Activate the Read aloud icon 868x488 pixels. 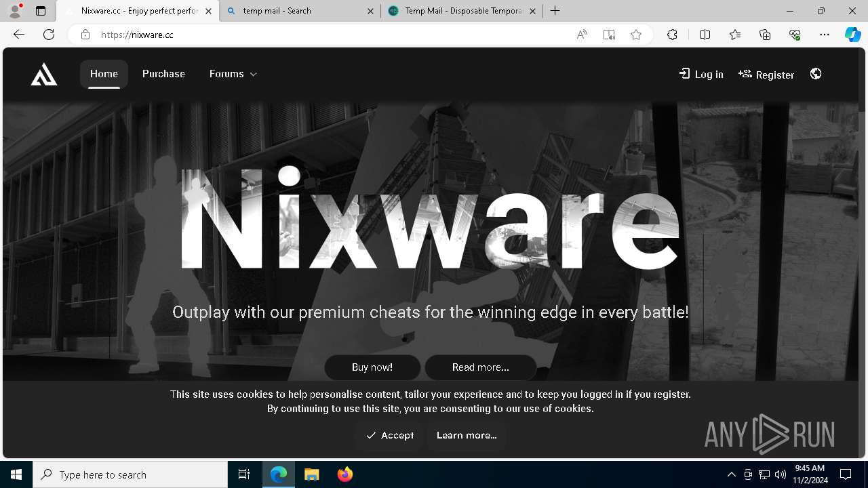point(582,35)
